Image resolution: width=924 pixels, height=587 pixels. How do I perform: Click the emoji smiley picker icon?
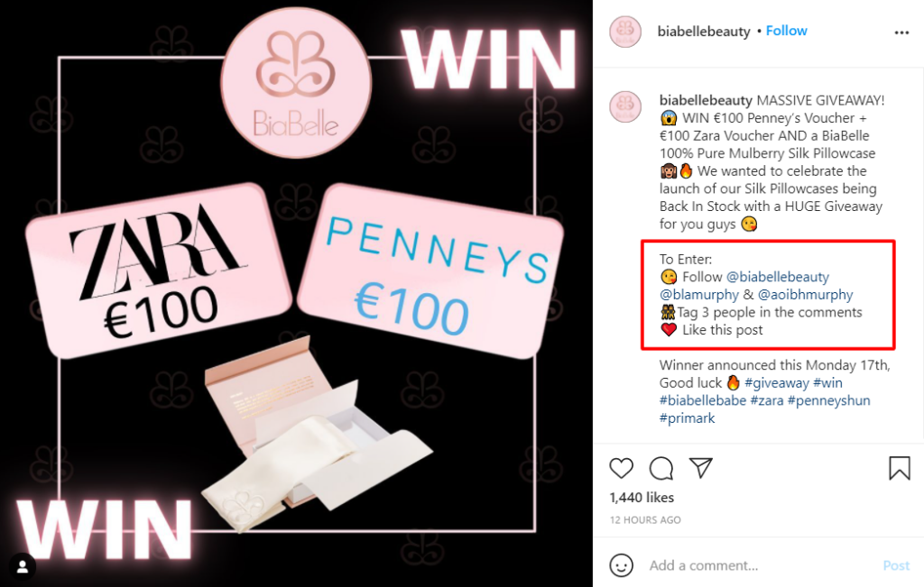click(621, 565)
